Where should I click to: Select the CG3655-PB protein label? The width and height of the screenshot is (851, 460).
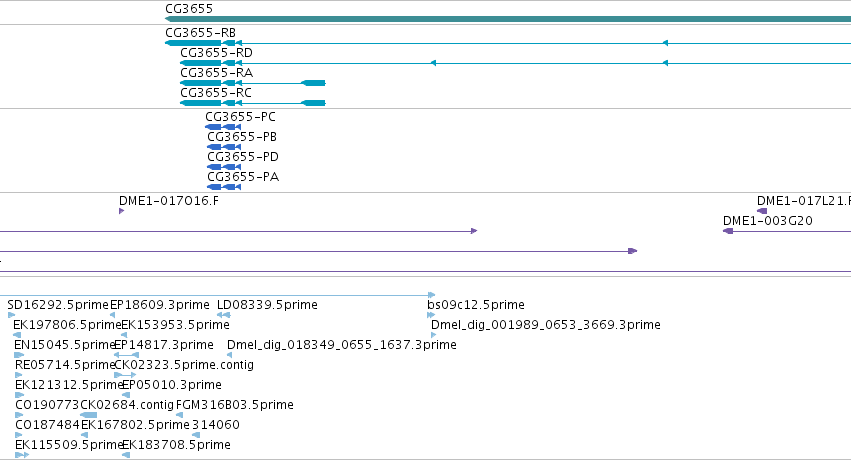(x=242, y=137)
